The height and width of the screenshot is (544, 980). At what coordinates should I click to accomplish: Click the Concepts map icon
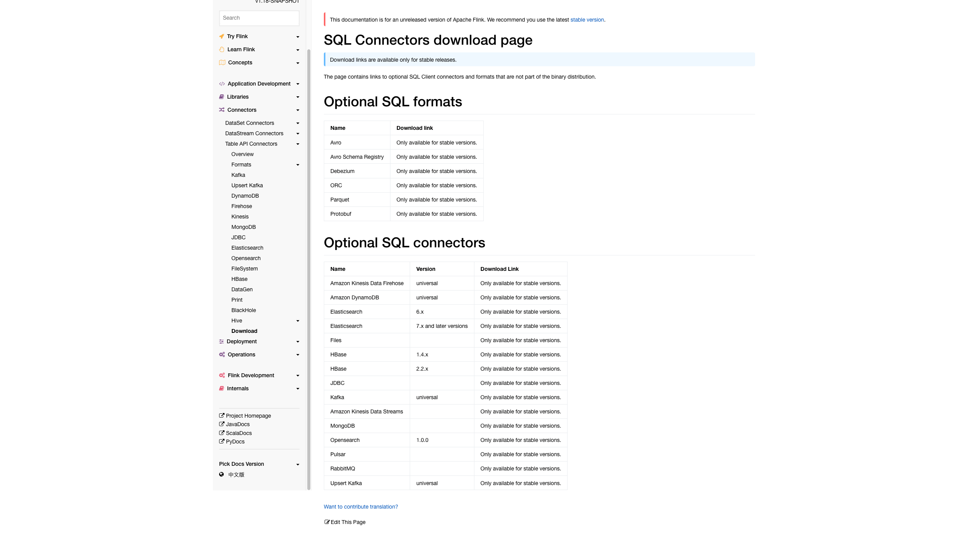coord(222,62)
